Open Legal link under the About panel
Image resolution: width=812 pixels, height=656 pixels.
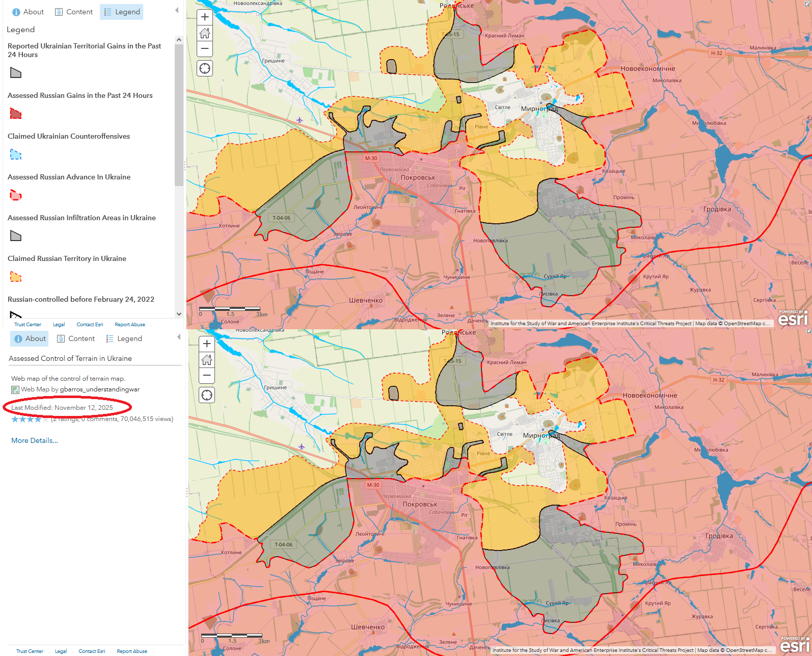point(61,651)
